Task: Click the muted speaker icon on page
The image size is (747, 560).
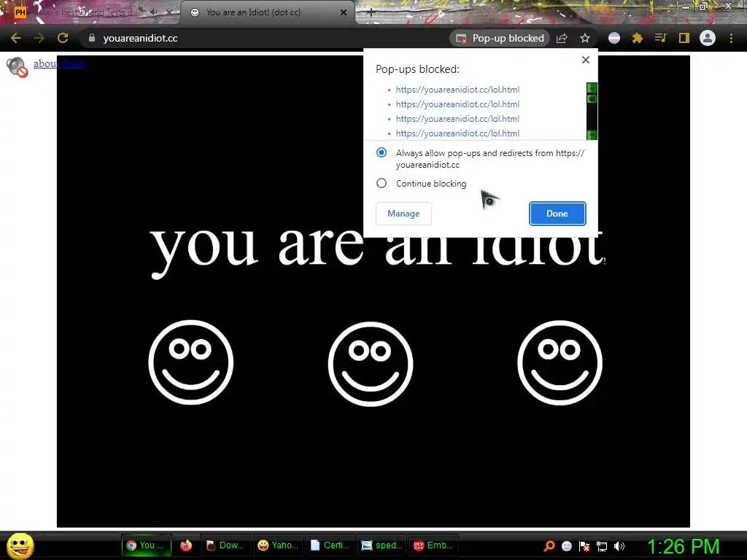Action: pyautogui.click(x=18, y=67)
